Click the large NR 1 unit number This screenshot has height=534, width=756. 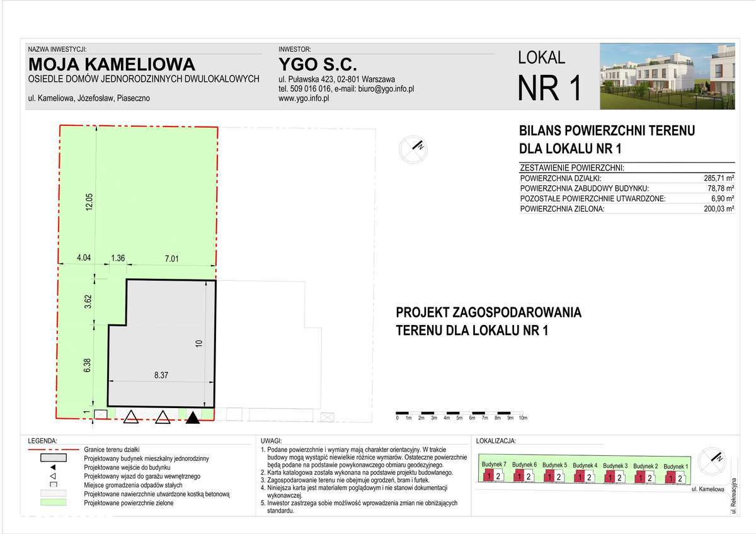coord(549,88)
